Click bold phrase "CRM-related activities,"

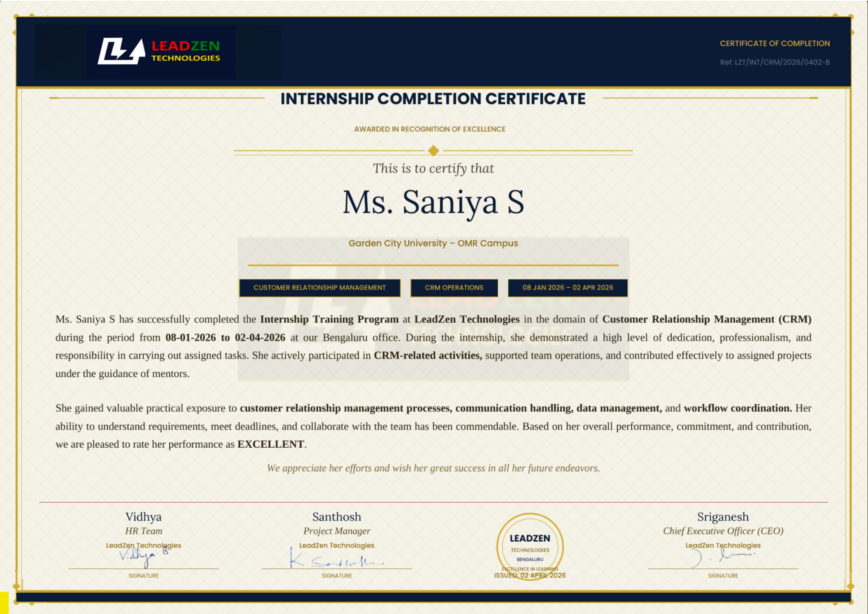coord(428,355)
